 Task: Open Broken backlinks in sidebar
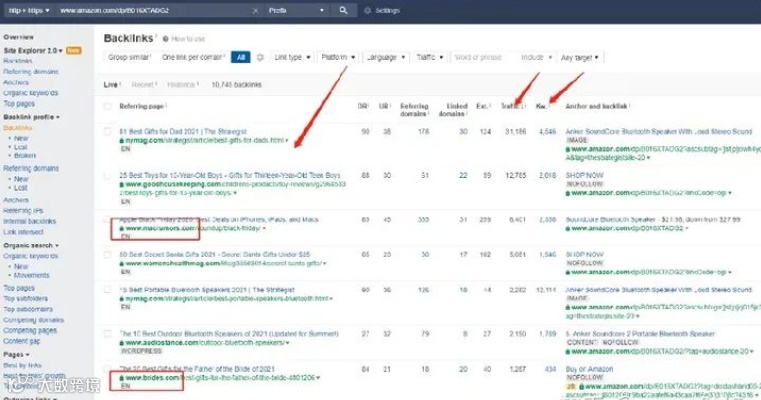[25, 155]
